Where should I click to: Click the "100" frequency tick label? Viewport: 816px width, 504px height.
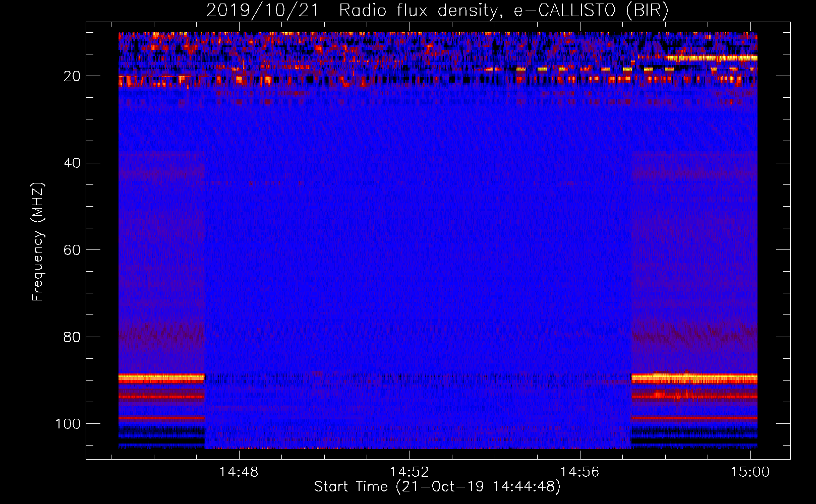click(x=68, y=424)
